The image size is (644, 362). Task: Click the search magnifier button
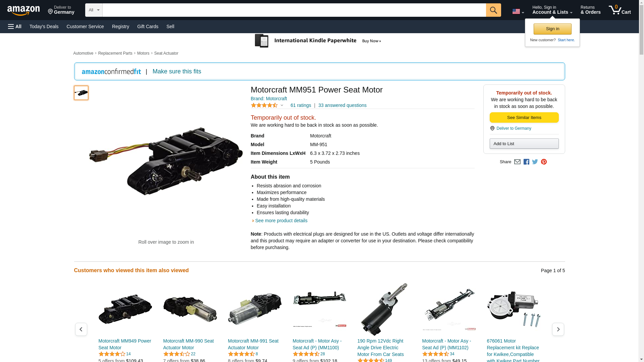pyautogui.click(x=493, y=10)
